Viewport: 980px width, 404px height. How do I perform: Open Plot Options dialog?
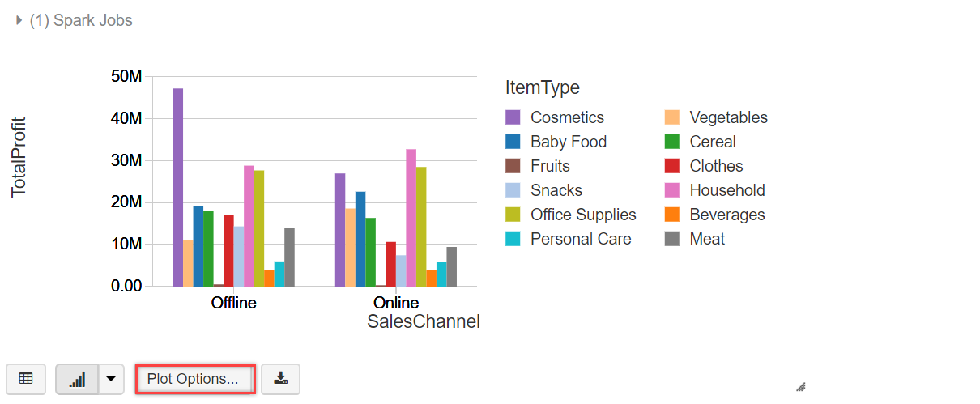pyautogui.click(x=194, y=379)
